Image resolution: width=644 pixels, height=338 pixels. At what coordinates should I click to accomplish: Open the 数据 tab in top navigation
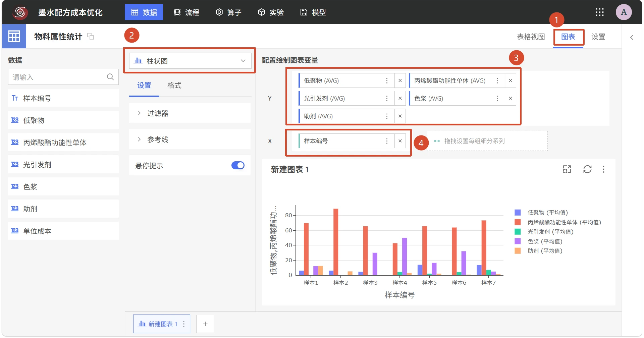144,12
